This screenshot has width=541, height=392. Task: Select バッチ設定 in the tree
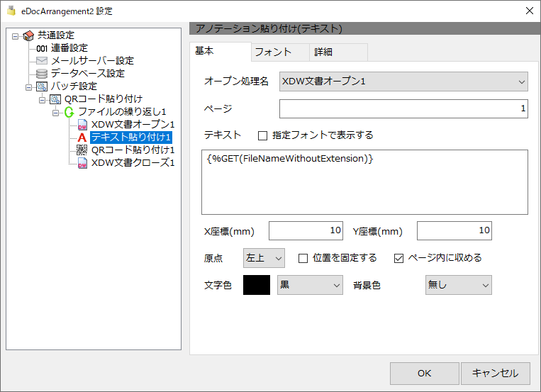click(x=74, y=86)
